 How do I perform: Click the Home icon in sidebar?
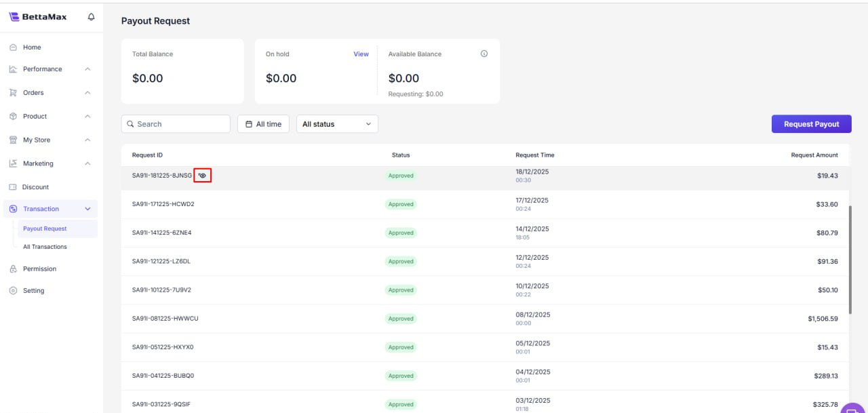(13, 47)
